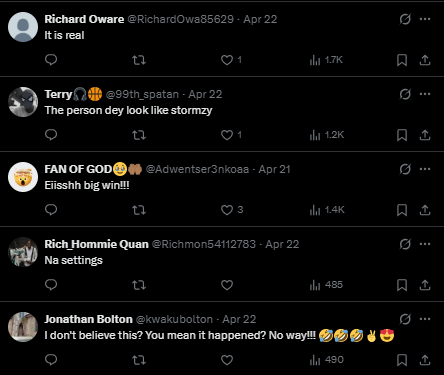444x375 pixels.
Task: Share Richard Oware's 'It is real' tweet
Action: (425, 60)
